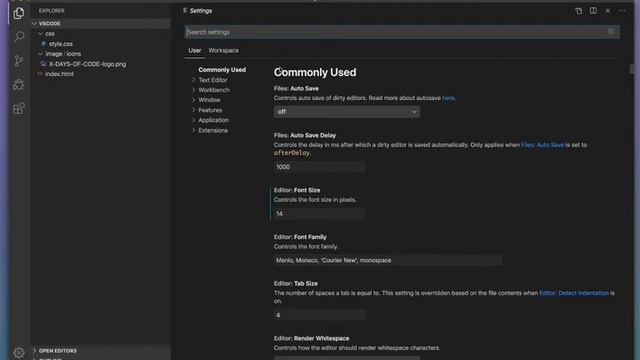Screen dimensions: 640x360
Task: Click the Editor: Font Size setting title
Action: coord(297,190)
